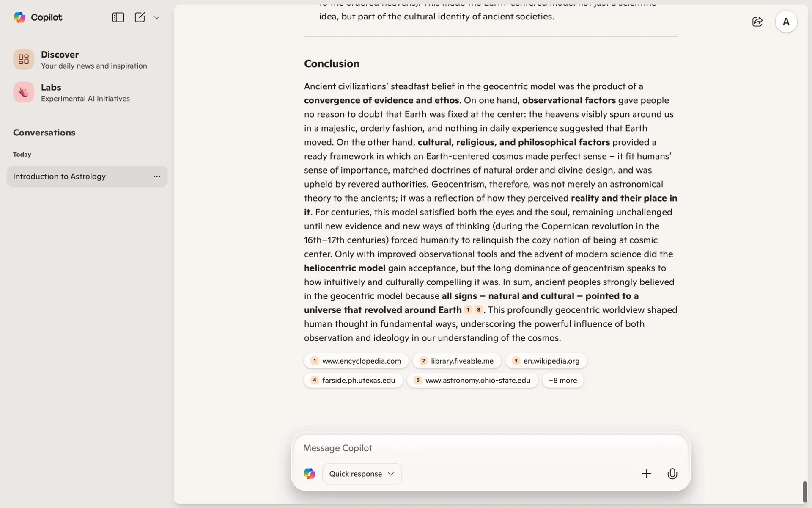
Task: Open the en.wikipedia.org source link
Action: (x=546, y=361)
